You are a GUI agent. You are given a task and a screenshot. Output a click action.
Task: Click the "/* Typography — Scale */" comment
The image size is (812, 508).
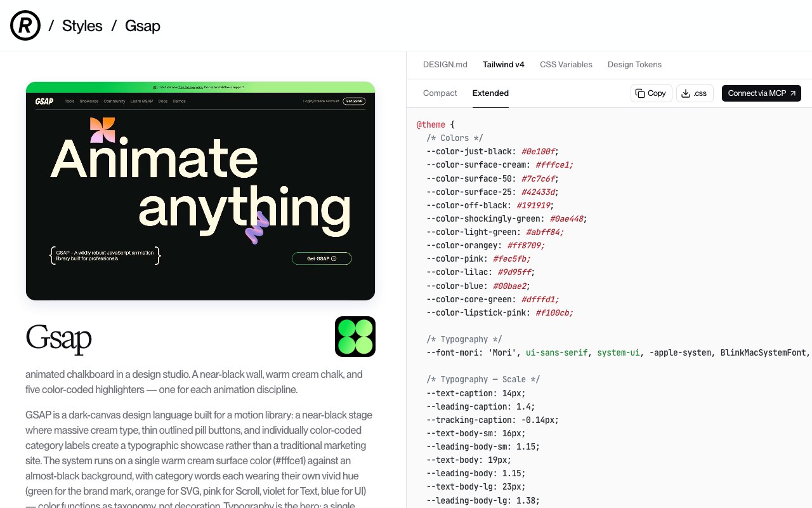[x=483, y=380]
